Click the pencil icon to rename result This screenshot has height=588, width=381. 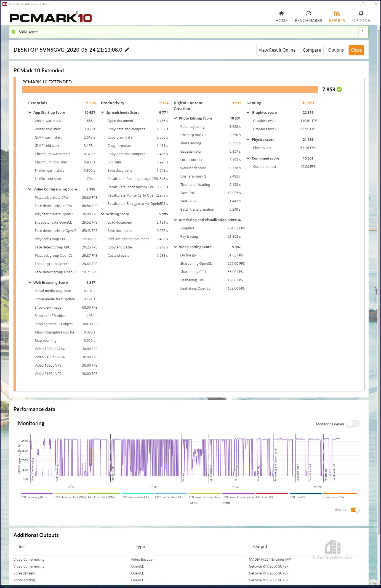127,50
